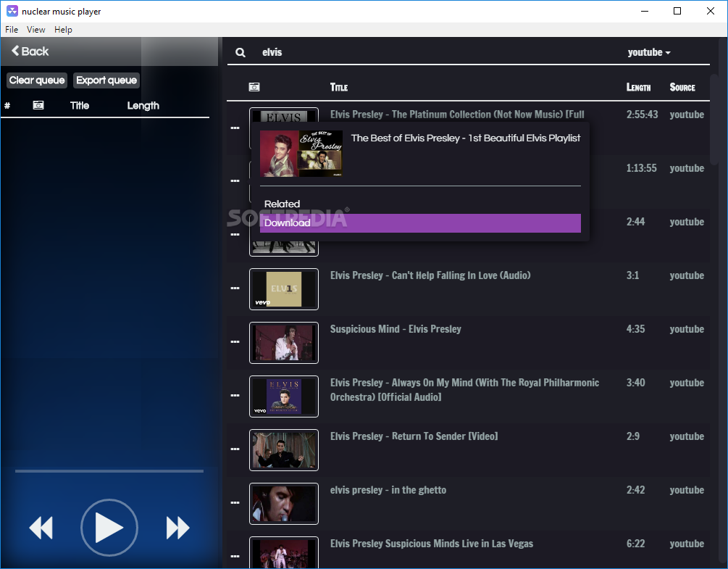
Task: Click the search field containing elvis
Action: click(436, 52)
